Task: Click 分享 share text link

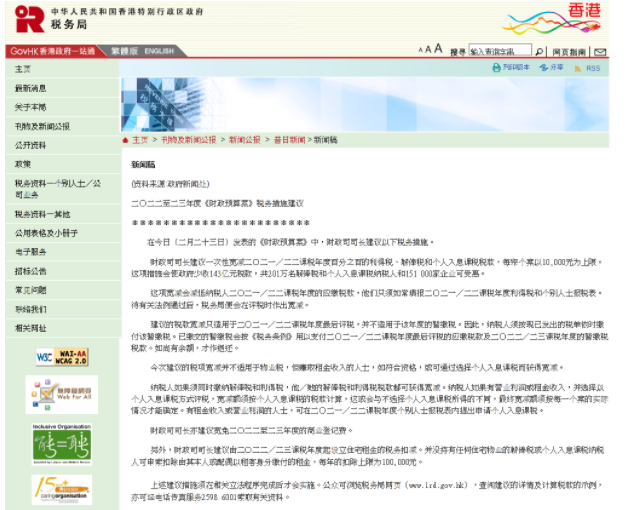Action: [557, 67]
